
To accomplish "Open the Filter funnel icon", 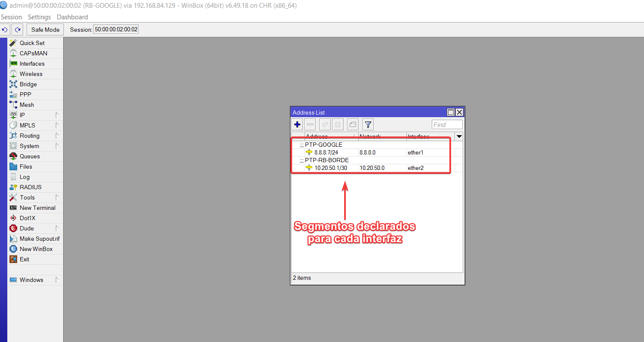I will (368, 125).
